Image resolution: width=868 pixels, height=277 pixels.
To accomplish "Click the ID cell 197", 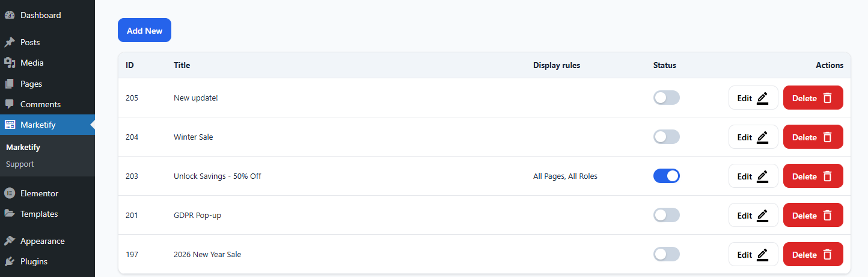I will click(132, 254).
